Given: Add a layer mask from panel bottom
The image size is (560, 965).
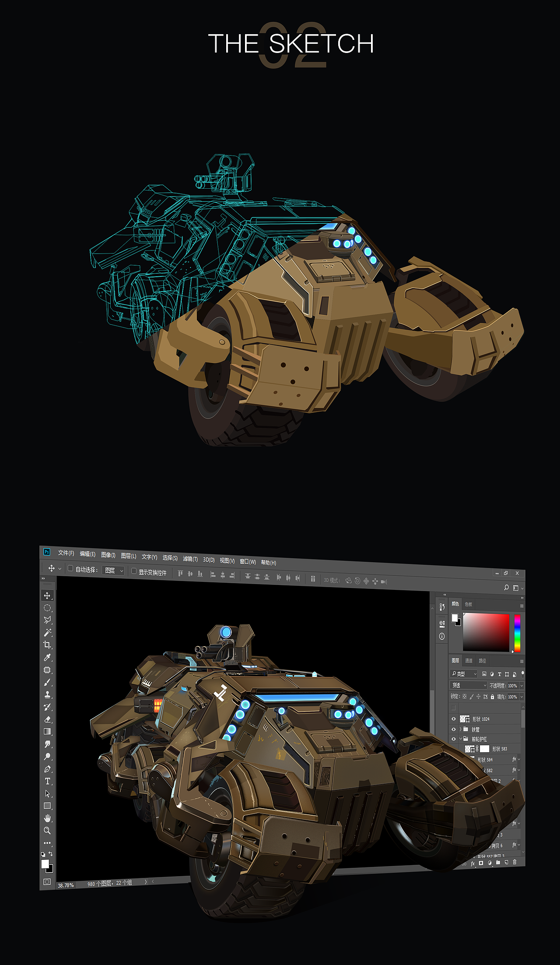Looking at the screenshot, I should [x=481, y=863].
